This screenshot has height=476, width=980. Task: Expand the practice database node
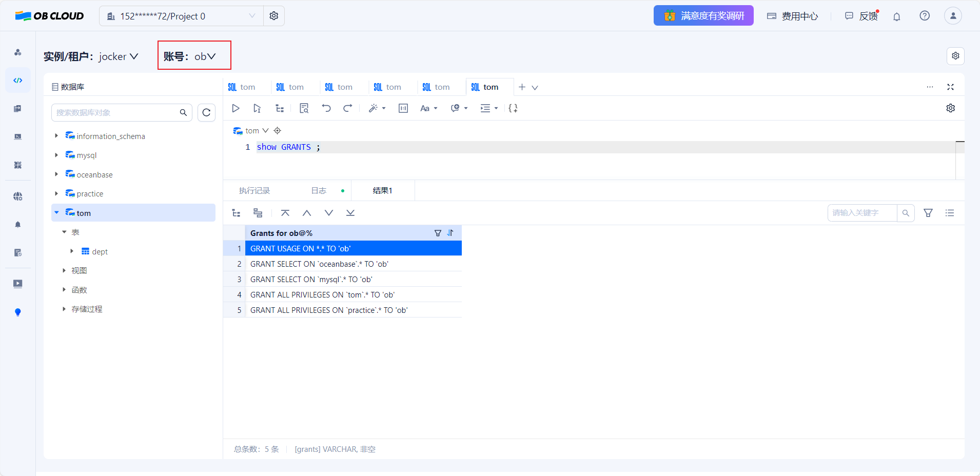coord(56,194)
